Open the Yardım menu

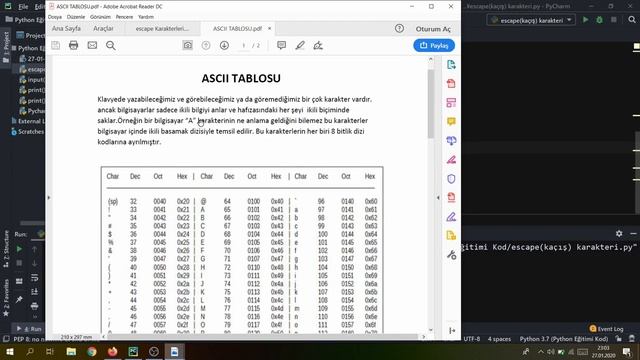146,17
